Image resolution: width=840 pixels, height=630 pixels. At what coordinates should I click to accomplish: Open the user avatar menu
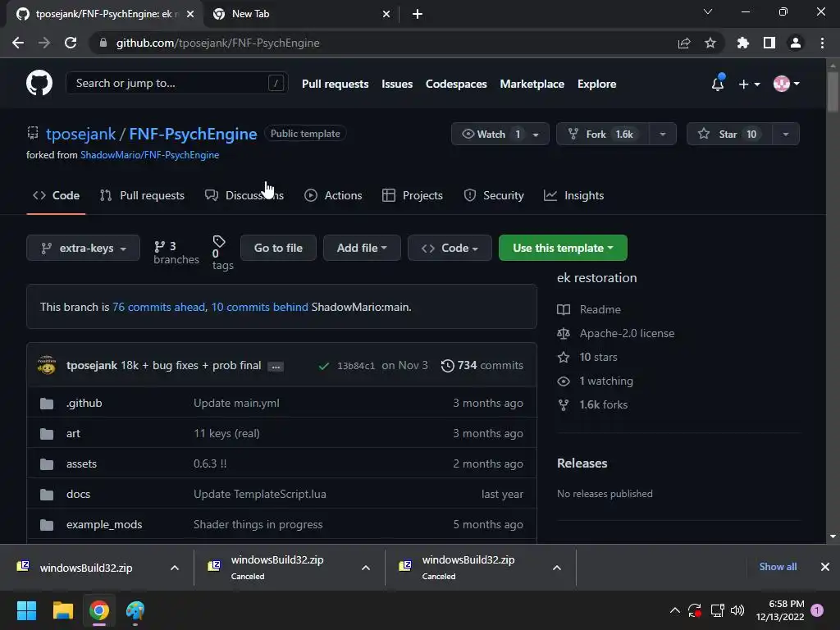(786, 84)
